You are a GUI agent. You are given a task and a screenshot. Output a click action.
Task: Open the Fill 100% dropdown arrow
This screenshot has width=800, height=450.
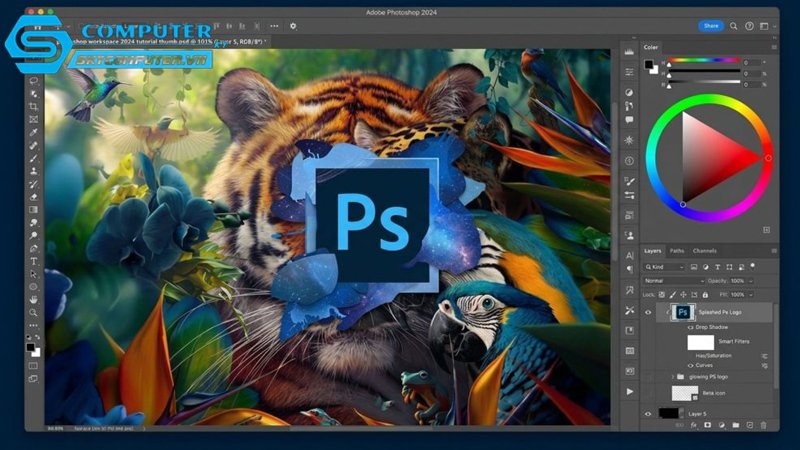751,295
